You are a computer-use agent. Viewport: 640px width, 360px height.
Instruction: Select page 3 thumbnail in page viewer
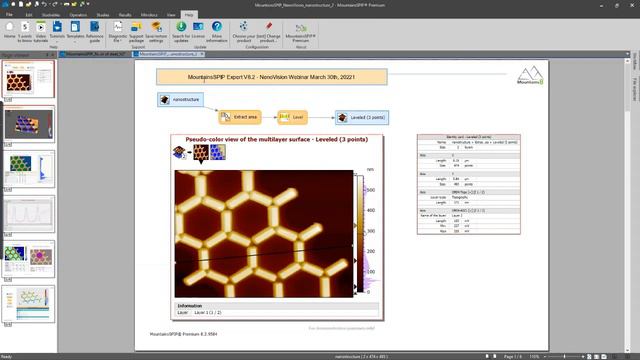point(28,169)
